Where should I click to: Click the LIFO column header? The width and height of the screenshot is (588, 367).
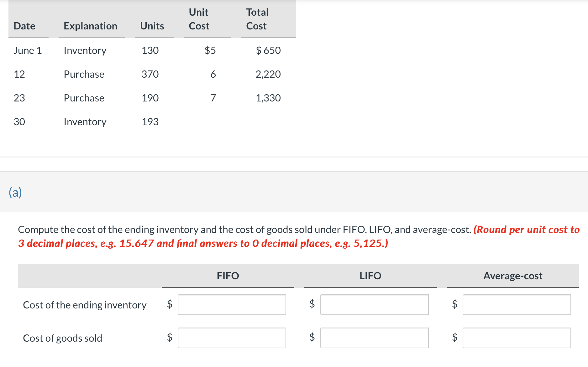tap(370, 276)
